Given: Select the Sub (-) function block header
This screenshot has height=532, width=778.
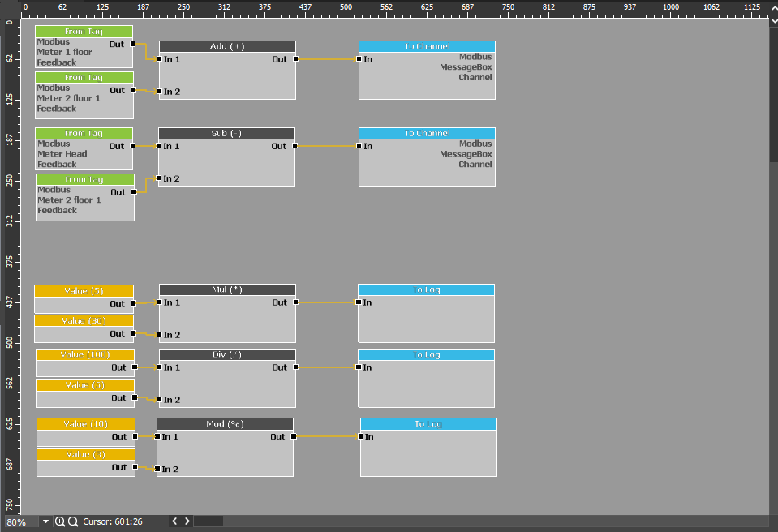Looking at the screenshot, I should point(227,132).
